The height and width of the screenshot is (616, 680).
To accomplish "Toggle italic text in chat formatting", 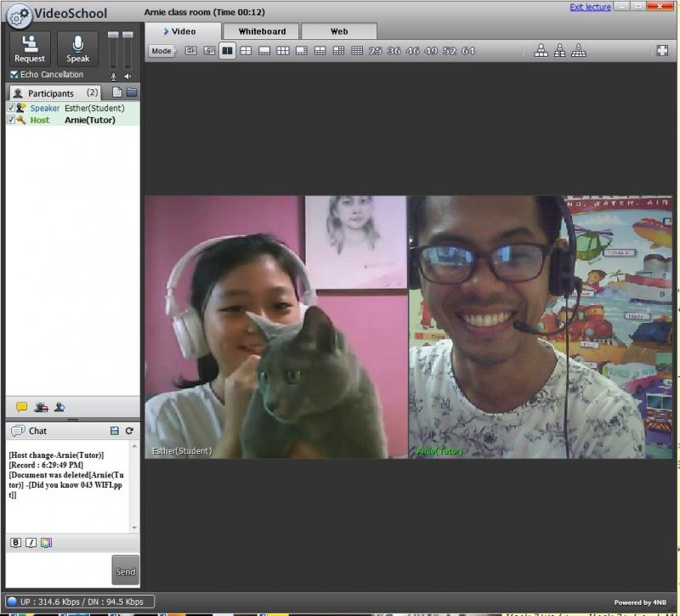I will coord(31,543).
